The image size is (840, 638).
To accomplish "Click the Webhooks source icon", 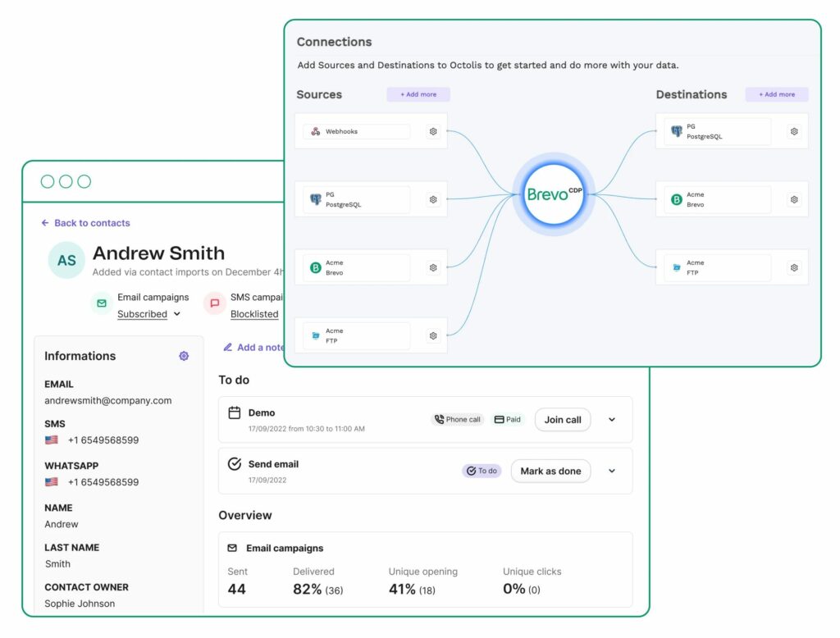I will click(316, 131).
